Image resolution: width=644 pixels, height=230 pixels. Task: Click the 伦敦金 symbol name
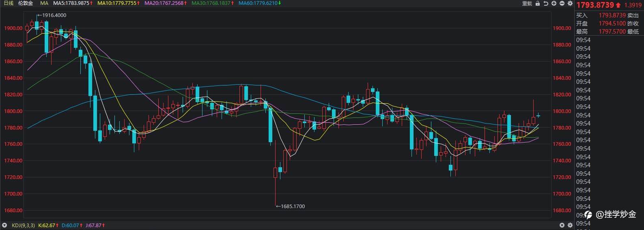(x=26, y=3)
